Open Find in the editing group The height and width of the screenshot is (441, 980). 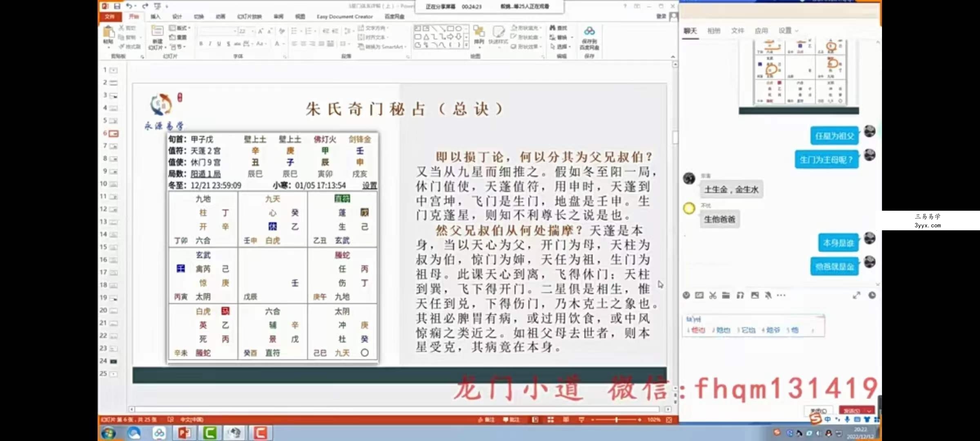(559, 28)
